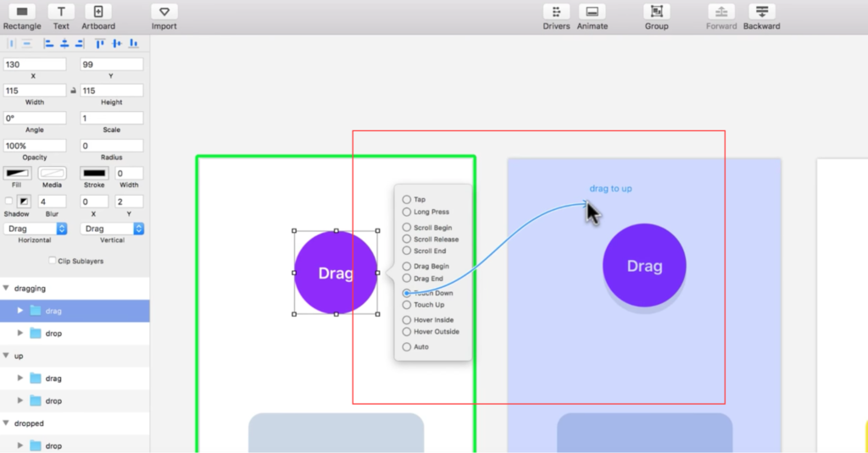
Task: Align layers to the left edge
Action: pos(48,43)
